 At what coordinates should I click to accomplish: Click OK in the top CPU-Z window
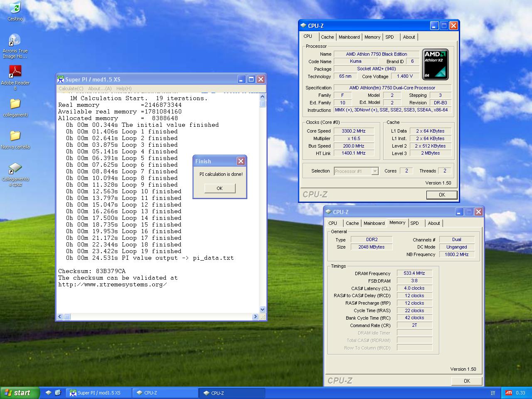(442, 195)
